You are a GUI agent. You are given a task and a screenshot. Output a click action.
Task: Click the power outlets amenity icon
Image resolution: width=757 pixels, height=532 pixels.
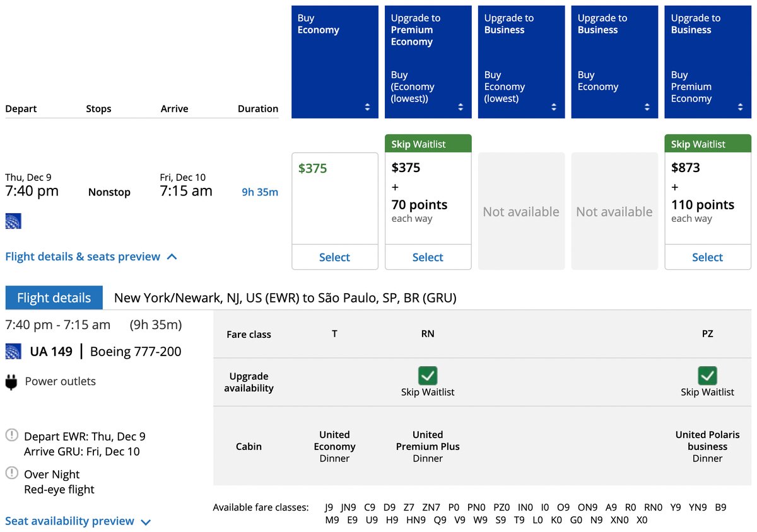point(13,381)
